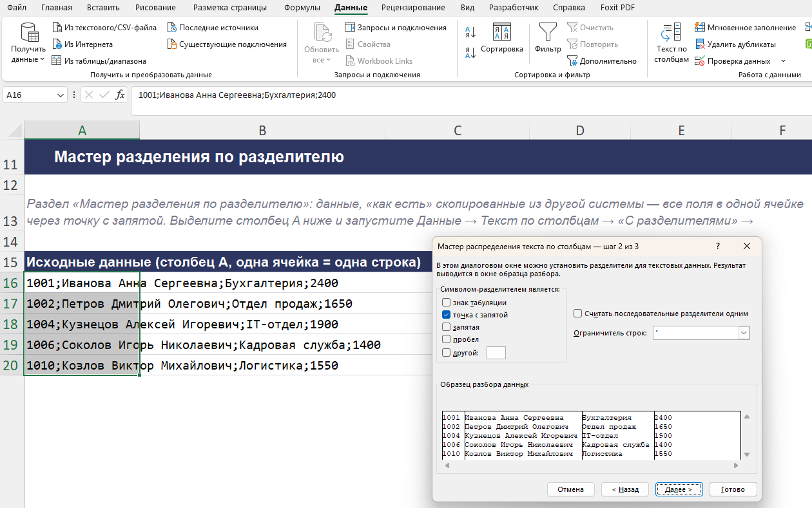Viewport: 812px width, 508px height.
Task: Click the другой delimiter text box
Action: pos(496,352)
